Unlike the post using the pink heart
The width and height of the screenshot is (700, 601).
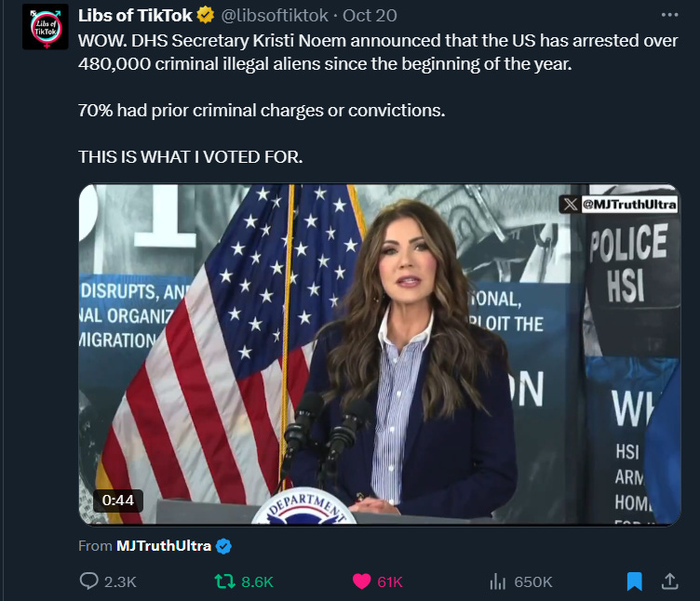point(361,581)
